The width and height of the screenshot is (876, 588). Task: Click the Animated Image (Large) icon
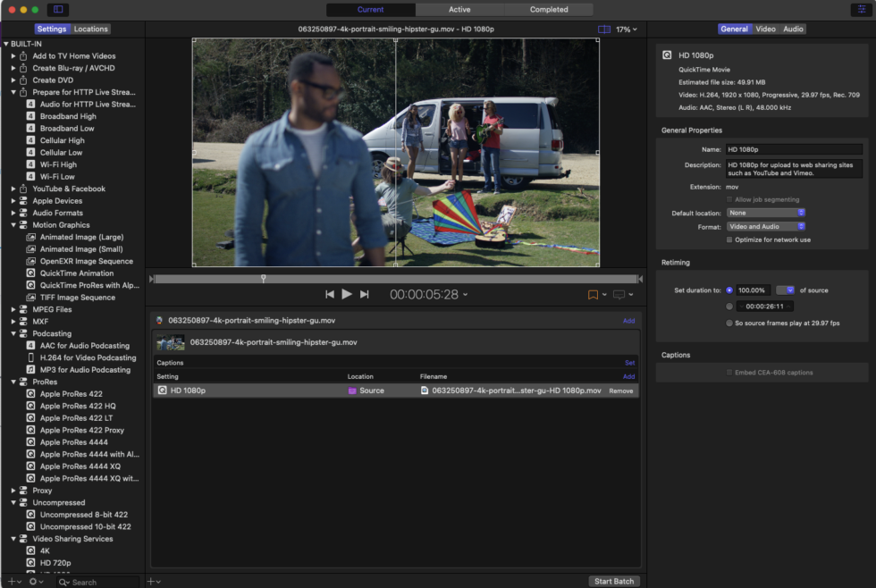[31, 237]
